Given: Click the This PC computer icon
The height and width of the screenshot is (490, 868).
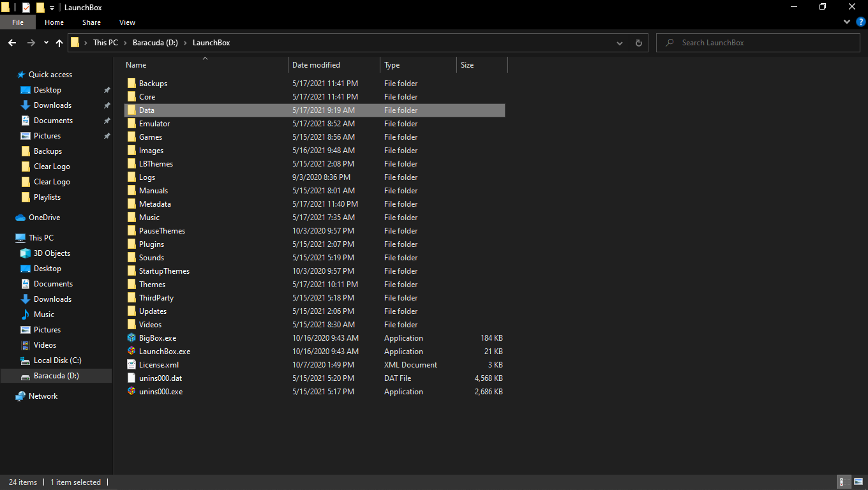Looking at the screenshot, I should coord(20,238).
